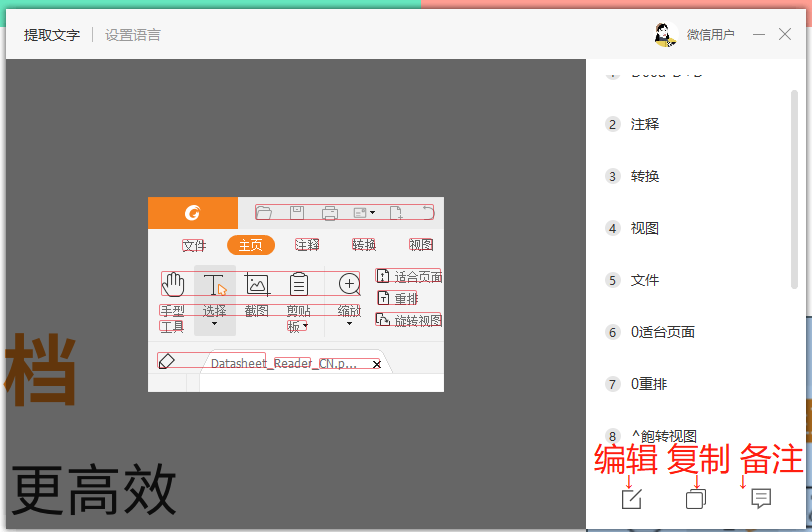812x532 pixels.
Task: Click the 文件 menu in preview
Action: coord(194,245)
